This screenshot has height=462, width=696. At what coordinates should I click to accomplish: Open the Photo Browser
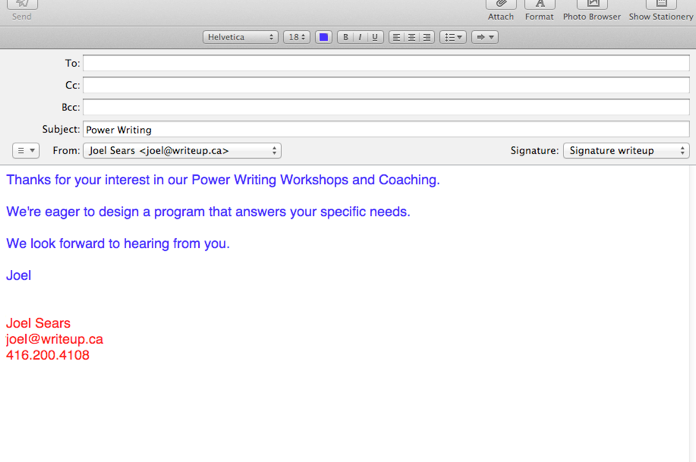(x=592, y=4)
